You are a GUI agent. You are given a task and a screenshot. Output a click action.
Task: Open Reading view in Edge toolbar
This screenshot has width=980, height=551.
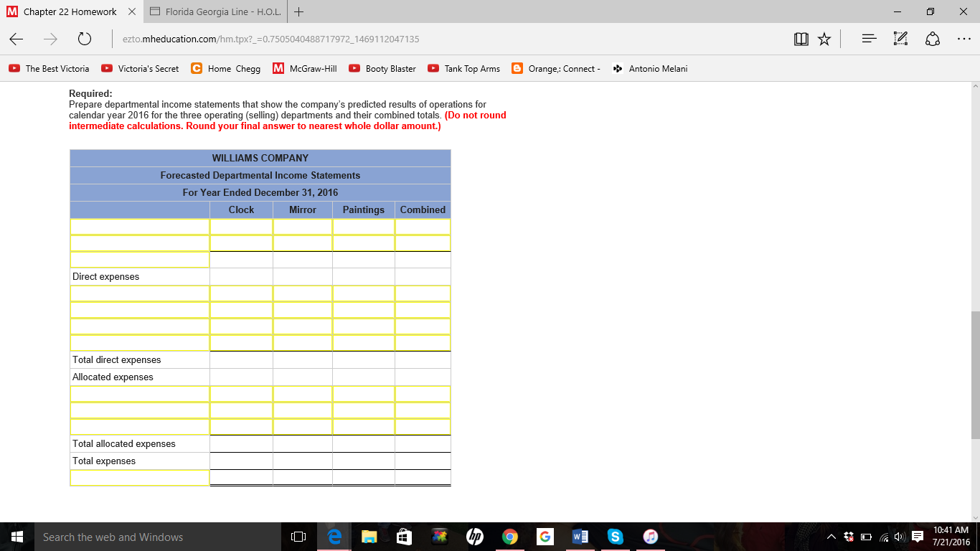coord(801,39)
